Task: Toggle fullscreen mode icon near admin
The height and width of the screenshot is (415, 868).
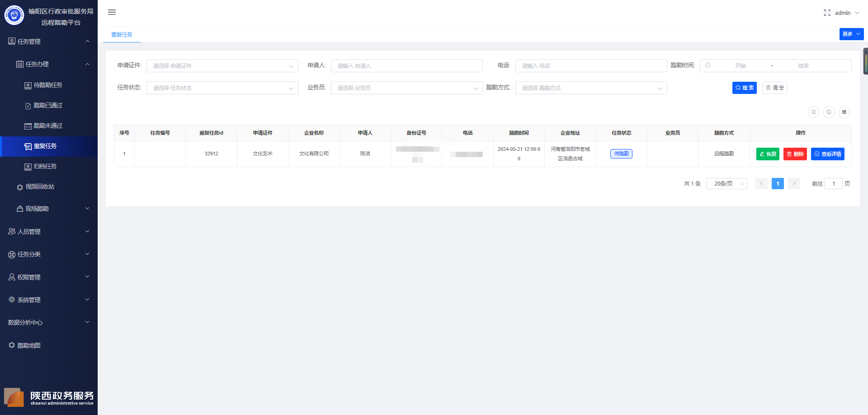Action: point(827,13)
